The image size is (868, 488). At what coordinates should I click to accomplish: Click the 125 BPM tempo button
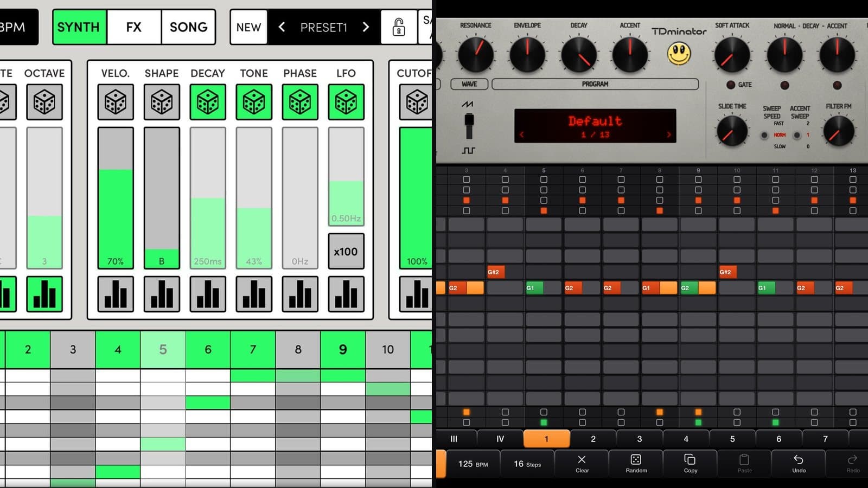click(473, 464)
